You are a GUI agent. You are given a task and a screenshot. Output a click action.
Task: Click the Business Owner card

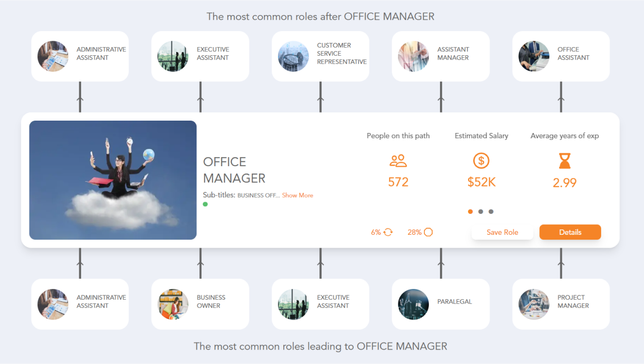pos(200,303)
